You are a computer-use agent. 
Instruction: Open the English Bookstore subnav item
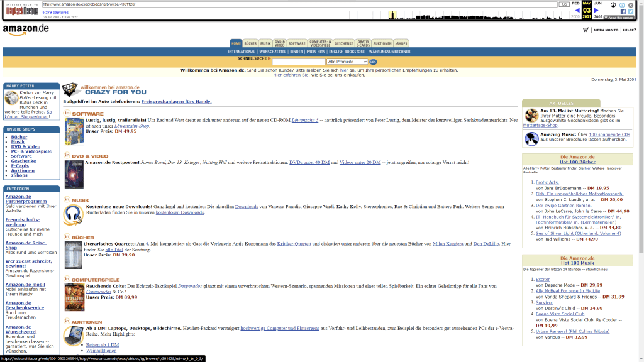point(347,52)
